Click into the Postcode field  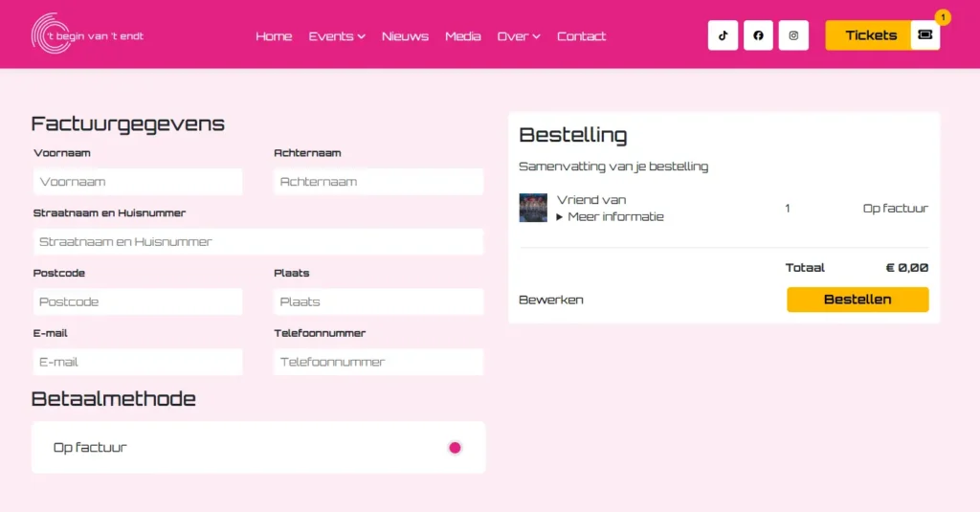138,302
